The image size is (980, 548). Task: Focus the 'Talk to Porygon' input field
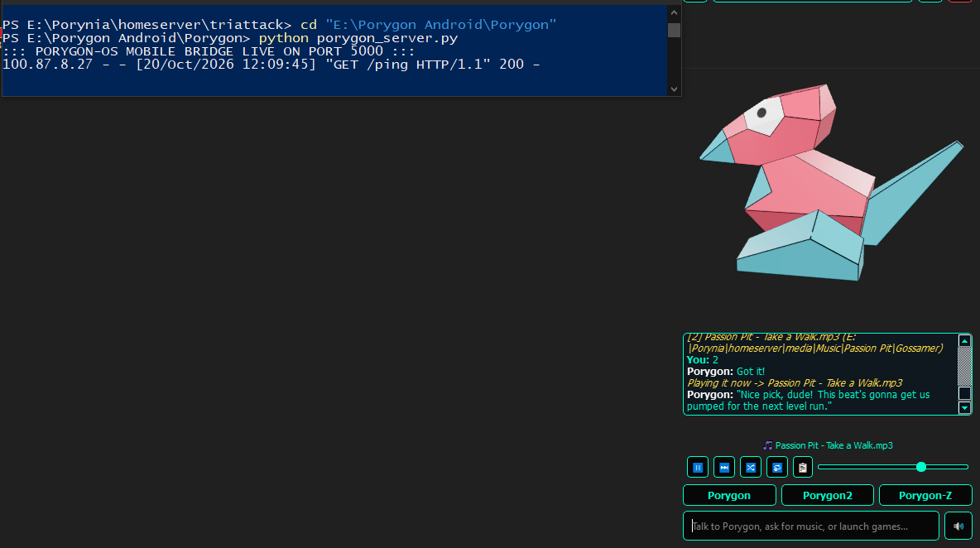coord(810,526)
